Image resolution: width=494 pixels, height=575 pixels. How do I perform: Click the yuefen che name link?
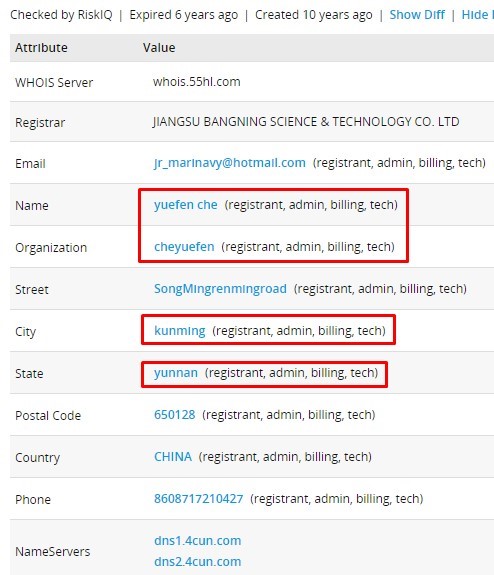186,205
